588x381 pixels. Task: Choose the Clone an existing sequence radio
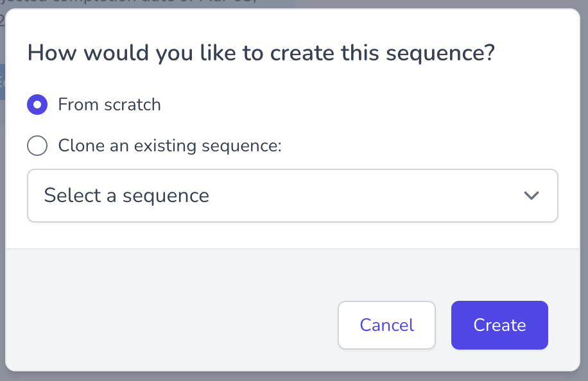pyautogui.click(x=37, y=146)
